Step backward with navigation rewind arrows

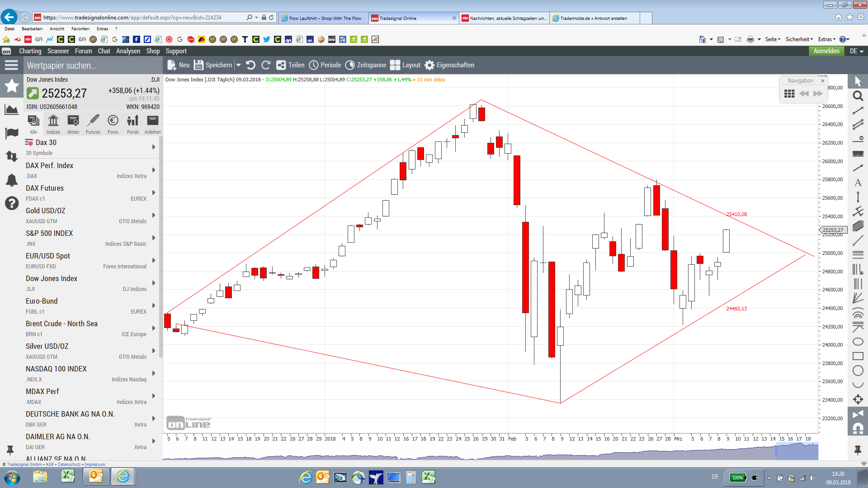804,94
